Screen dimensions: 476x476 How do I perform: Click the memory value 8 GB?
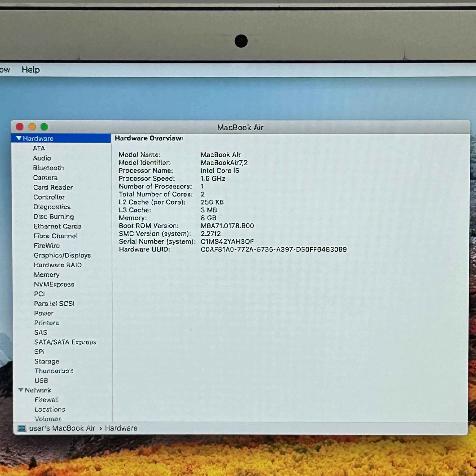coord(208,218)
